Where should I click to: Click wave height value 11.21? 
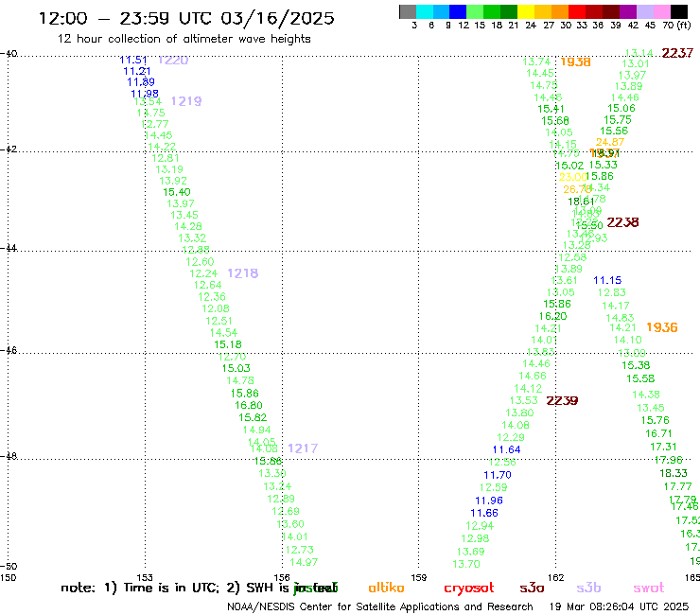(x=137, y=71)
